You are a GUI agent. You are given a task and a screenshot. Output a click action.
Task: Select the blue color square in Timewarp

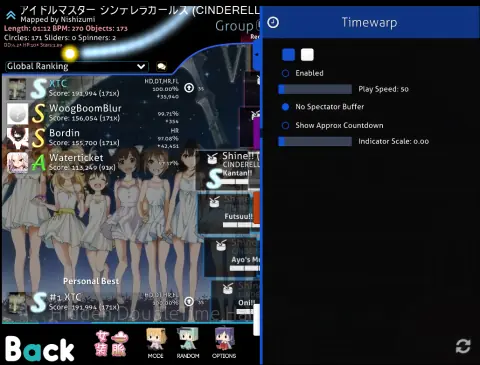coord(288,55)
